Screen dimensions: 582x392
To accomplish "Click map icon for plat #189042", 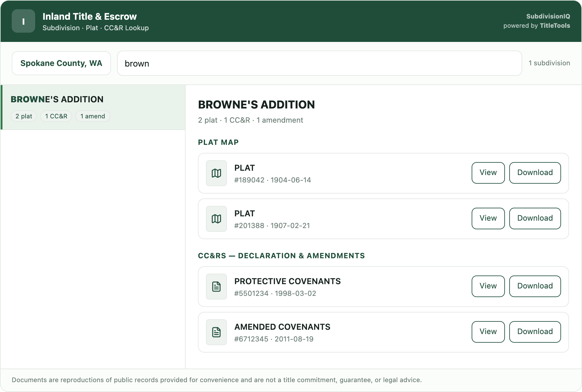I will coord(216,173).
